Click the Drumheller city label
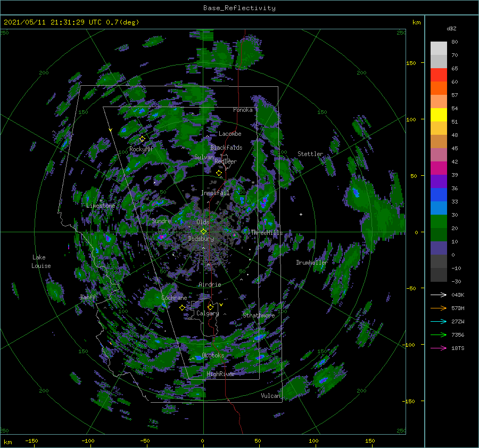This screenshot has height=448, width=479. 312,263
